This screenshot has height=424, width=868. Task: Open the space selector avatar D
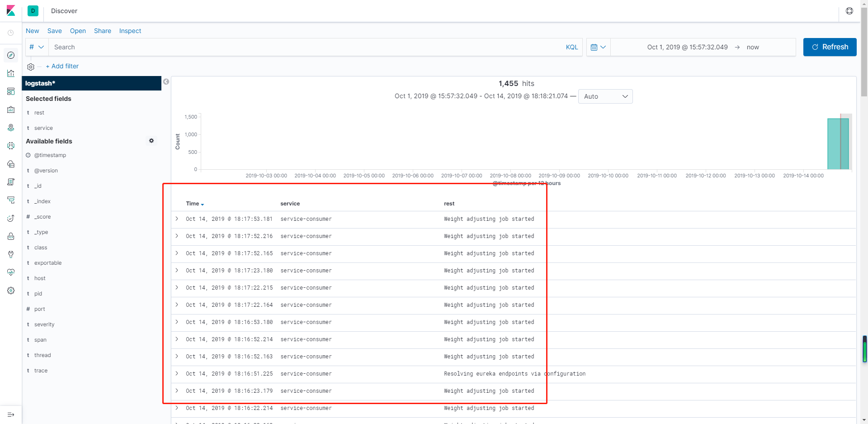(x=33, y=10)
